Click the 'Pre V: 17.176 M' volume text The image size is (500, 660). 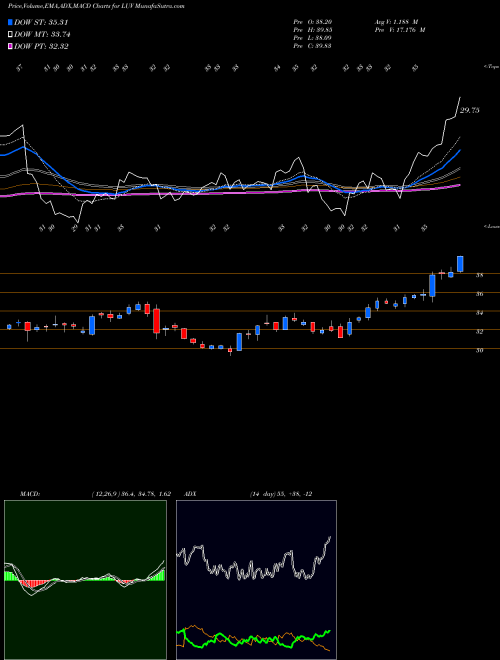pos(399,30)
